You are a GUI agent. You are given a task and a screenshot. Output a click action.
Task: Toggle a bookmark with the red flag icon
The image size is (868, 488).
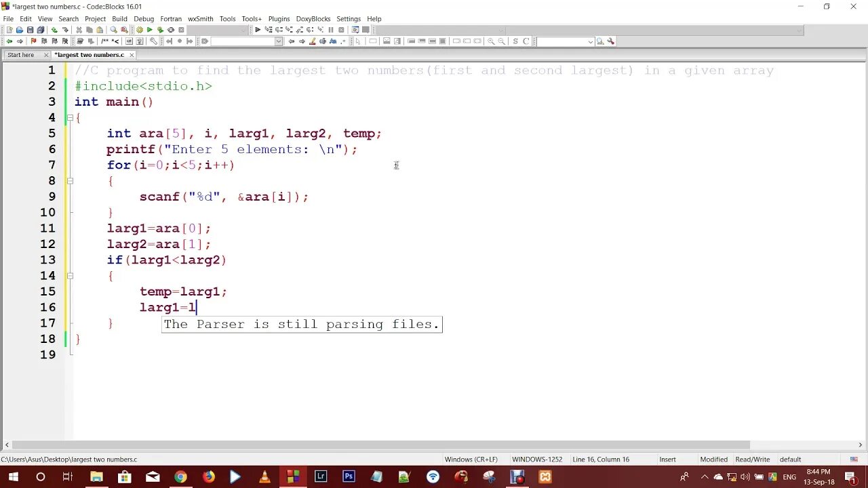point(33,41)
